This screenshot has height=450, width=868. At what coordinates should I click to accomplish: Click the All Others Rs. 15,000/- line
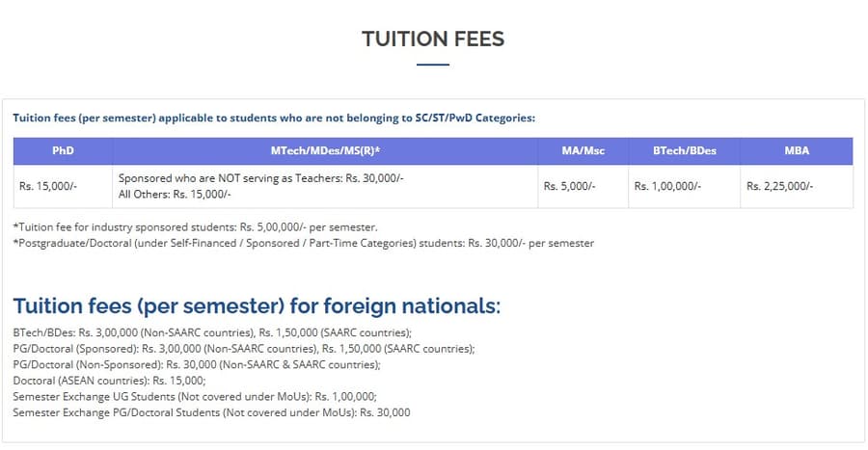click(x=174, y=195)
